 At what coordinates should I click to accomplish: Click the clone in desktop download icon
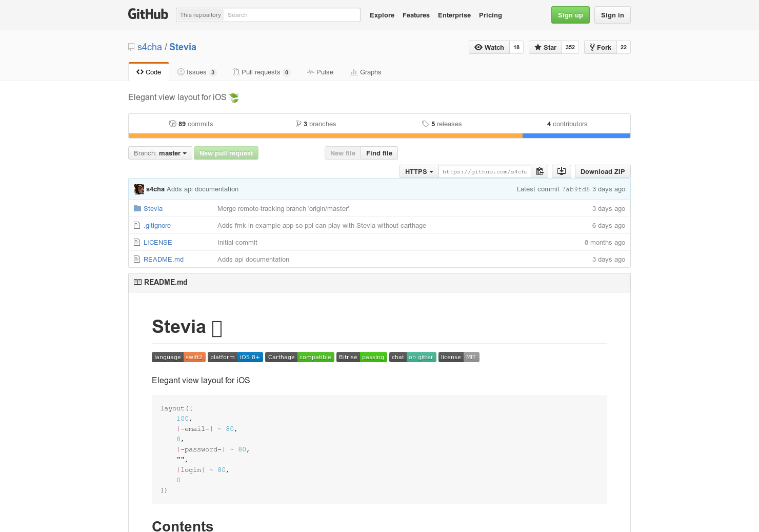[562, 171]
